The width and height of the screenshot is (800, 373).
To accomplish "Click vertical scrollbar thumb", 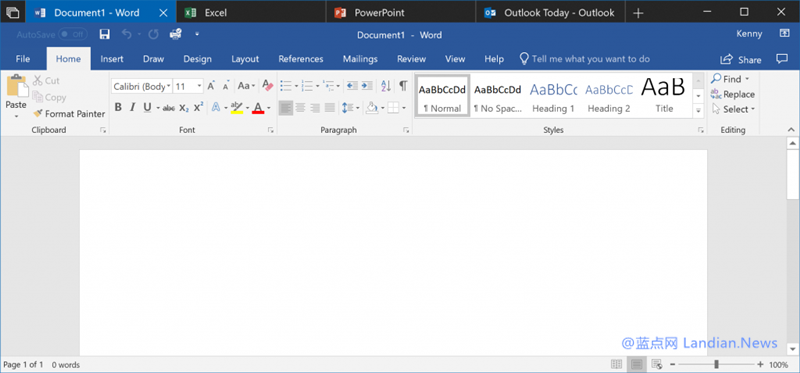I will click(792, 175).
